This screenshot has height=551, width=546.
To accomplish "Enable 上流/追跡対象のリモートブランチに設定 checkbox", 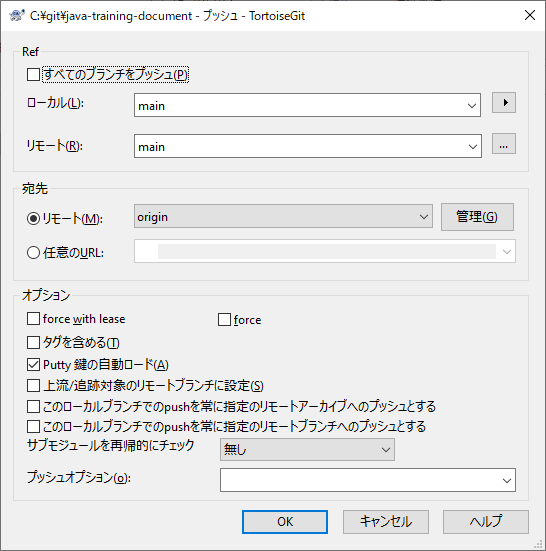I will pos(33,385).
